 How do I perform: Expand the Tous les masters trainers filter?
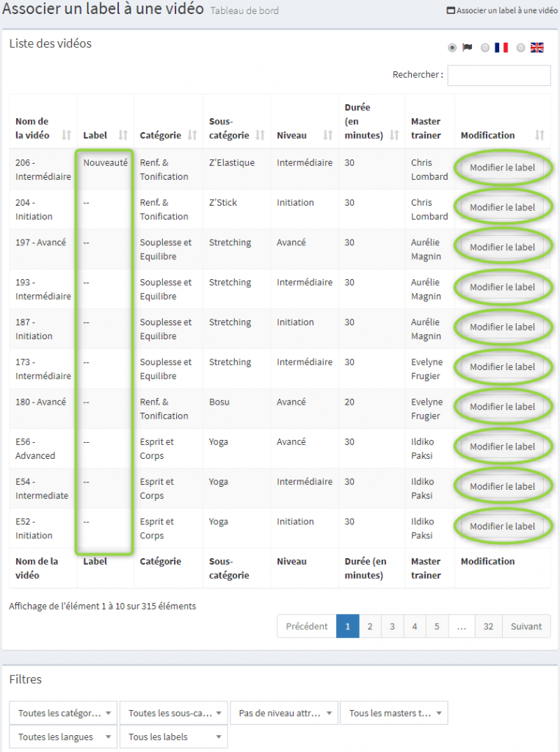click(x=394, y=713)
